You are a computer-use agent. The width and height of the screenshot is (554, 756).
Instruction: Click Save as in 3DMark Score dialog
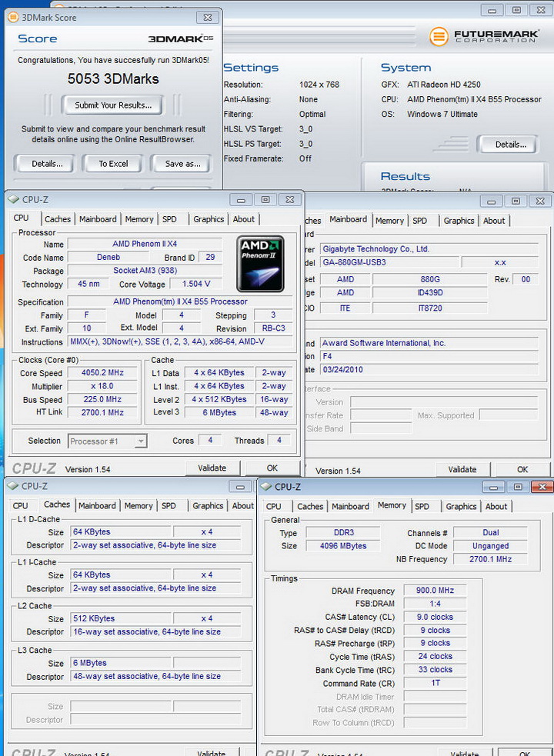click(182, 164)
